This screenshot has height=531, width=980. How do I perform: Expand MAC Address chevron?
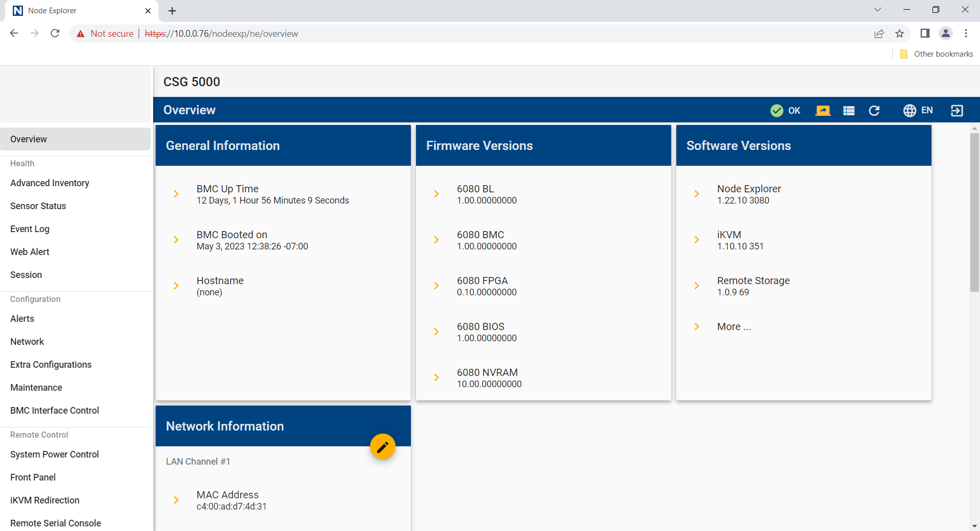point(176,500)
